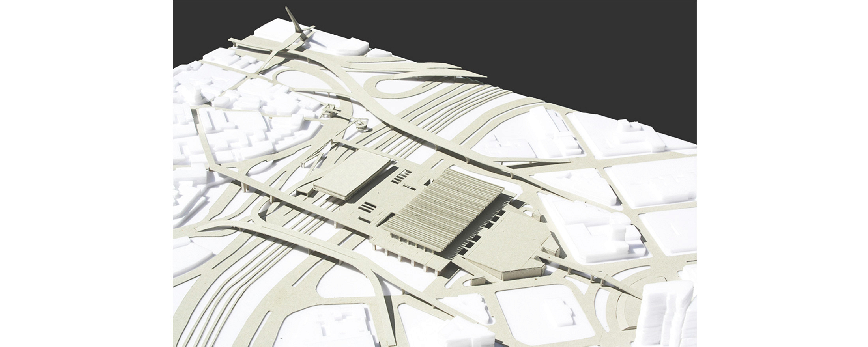
Task: Click the large white block at far right
Action: coord(651,185)
